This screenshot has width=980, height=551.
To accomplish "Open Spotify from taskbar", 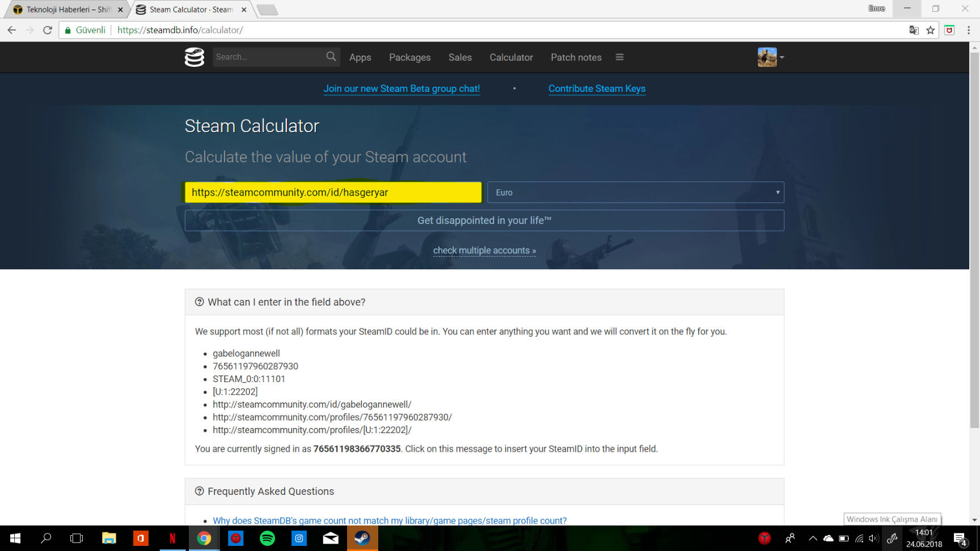I will tap(267, 538).
